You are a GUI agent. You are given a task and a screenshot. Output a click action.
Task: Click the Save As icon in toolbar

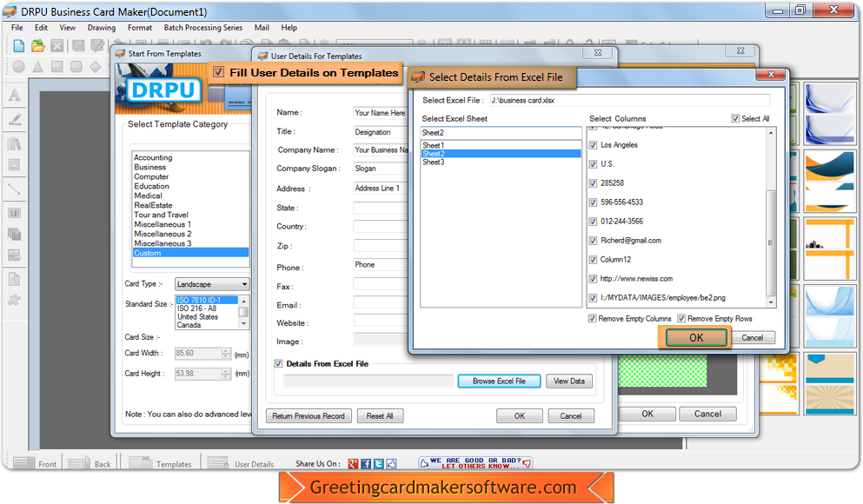click(97, 46)
